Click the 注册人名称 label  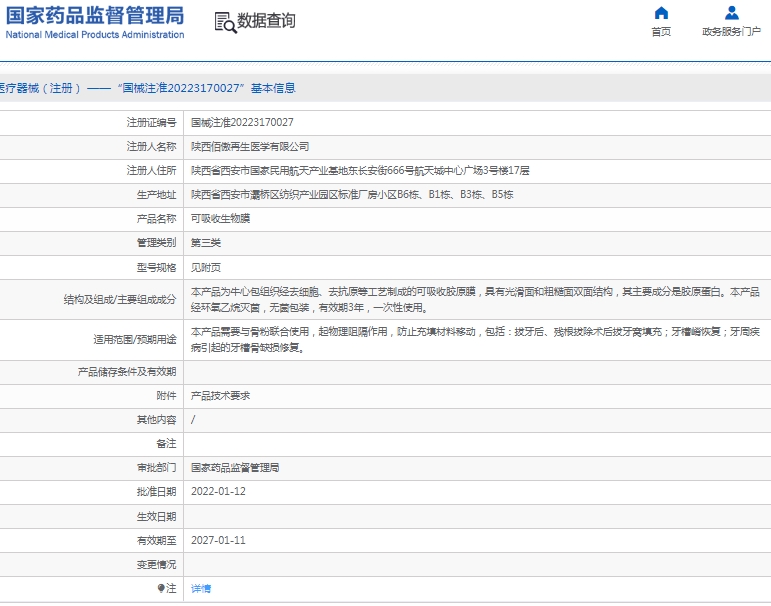point(151,147)
